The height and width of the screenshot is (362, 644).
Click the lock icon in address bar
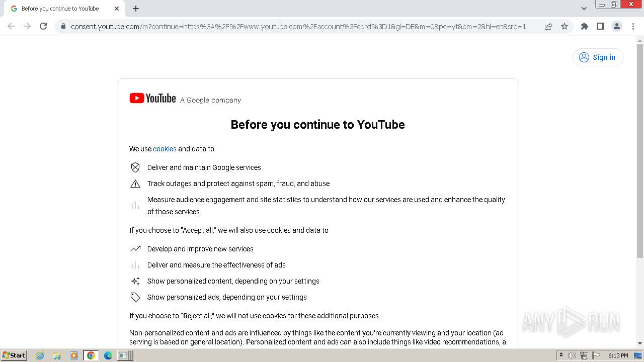[x=63, y=26]
